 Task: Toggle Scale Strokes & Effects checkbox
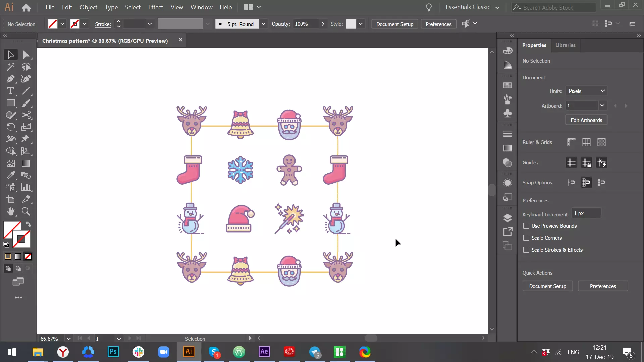[x=526, y=250]
